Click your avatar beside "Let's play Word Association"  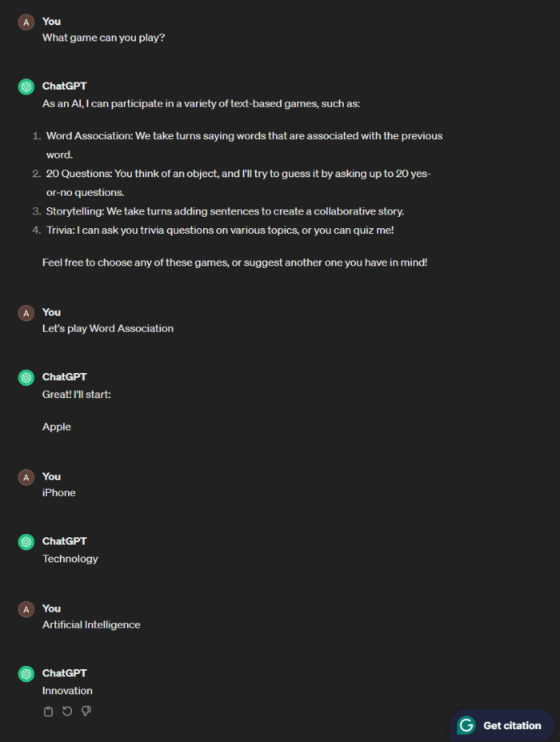point(26,312)
